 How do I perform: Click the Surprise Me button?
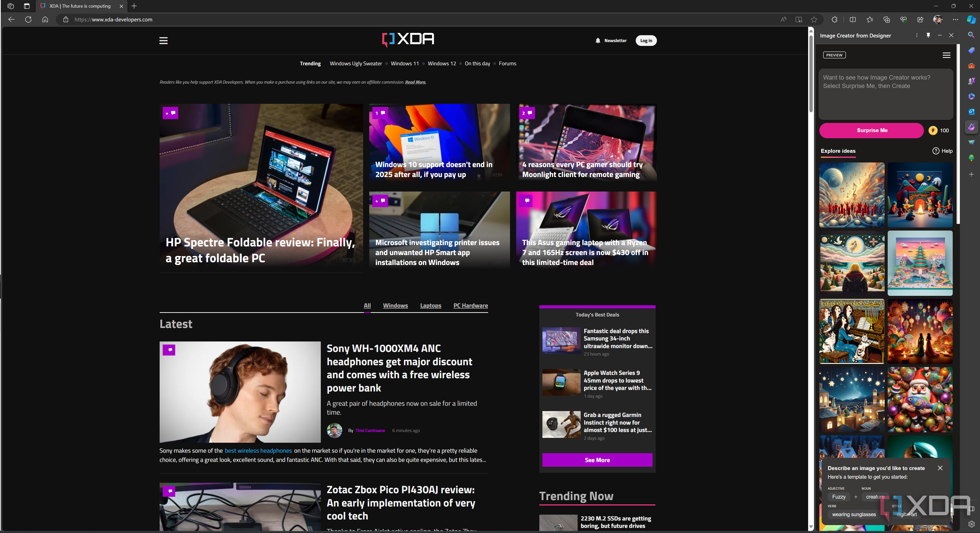pyautogui.click(x=872, y=131)
